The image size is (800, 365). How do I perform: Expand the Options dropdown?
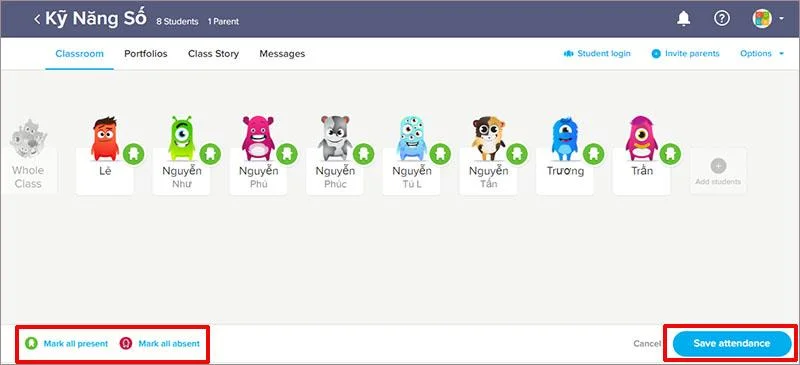[x=762, y=54]
